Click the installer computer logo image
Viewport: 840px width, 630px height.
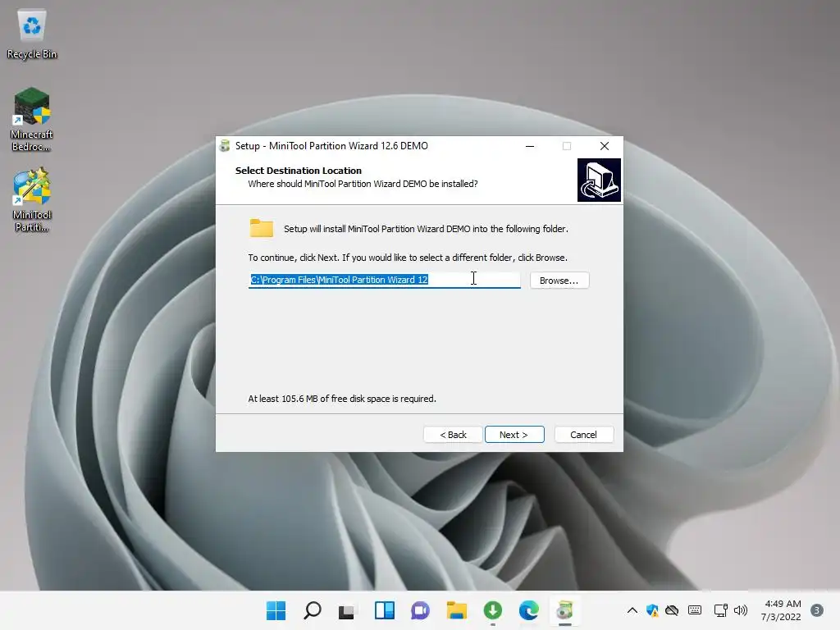(599, 180)
